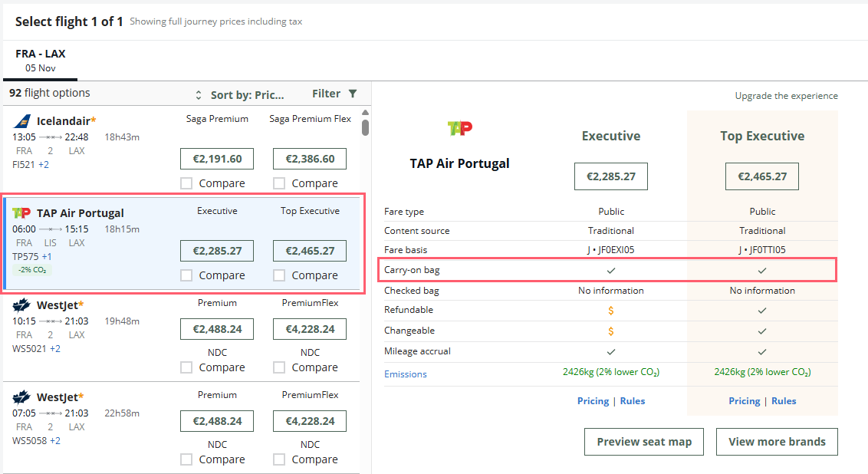Select the FRA - LAX 05 Nov tab

40,61
